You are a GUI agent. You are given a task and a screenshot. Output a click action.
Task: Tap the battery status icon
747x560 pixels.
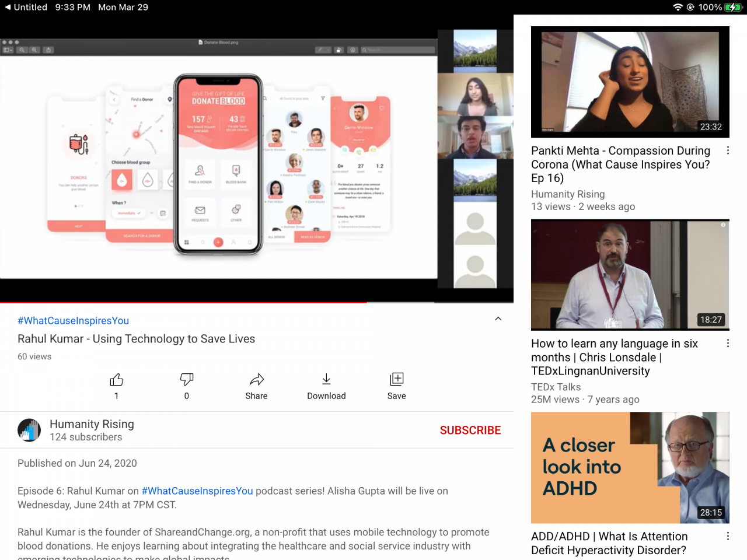733,7
